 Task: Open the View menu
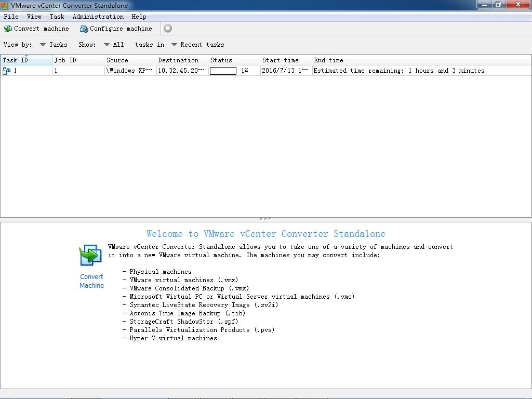34,17
